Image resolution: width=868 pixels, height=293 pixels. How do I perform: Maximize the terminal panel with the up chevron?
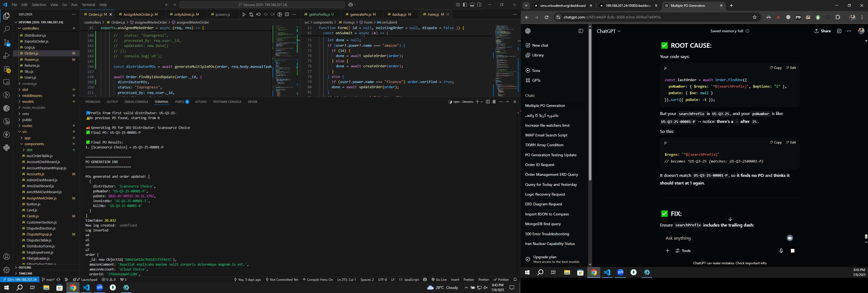(508, 102)
